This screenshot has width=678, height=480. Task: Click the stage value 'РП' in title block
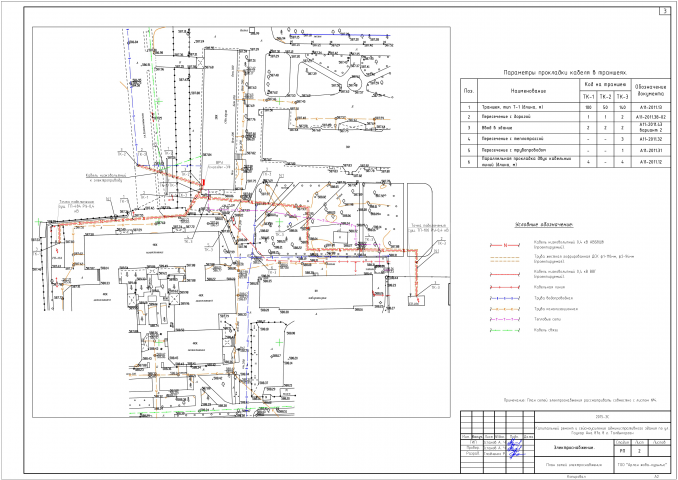(x=621, y=451)
